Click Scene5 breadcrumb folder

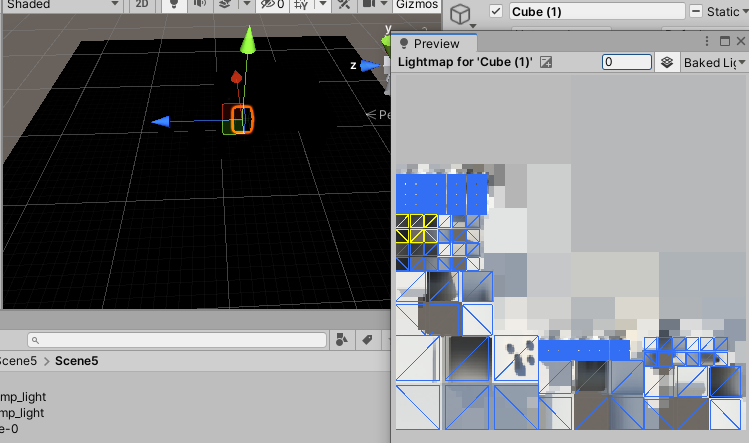[77, 361]
